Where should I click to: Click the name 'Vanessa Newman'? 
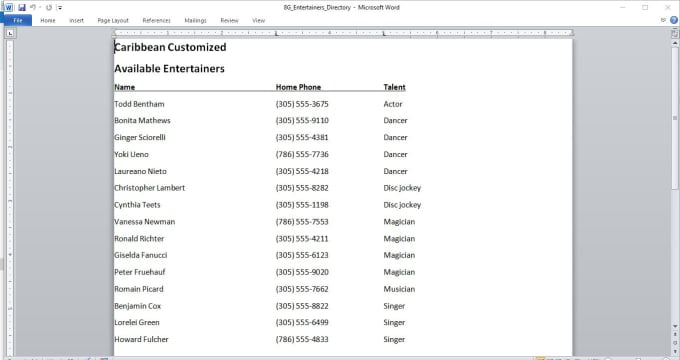click(x=144, y=222)
